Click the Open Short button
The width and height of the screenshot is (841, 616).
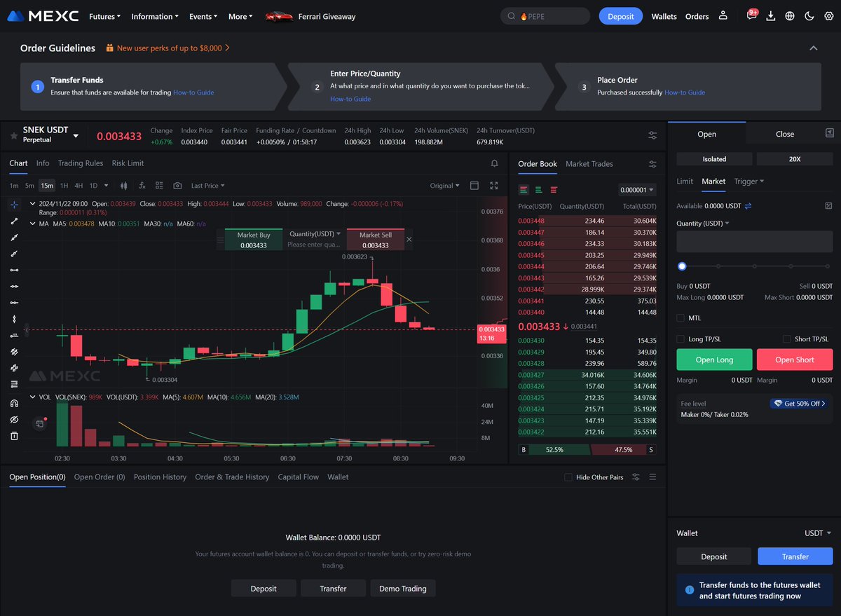click(x=795, y=360)
